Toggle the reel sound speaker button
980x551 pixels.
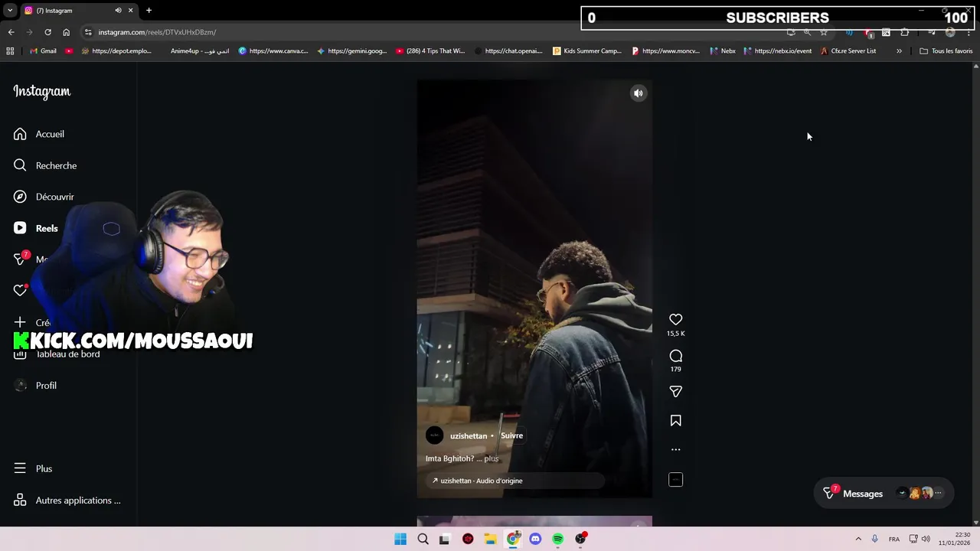pyautogui.click(x=638, y=93)
